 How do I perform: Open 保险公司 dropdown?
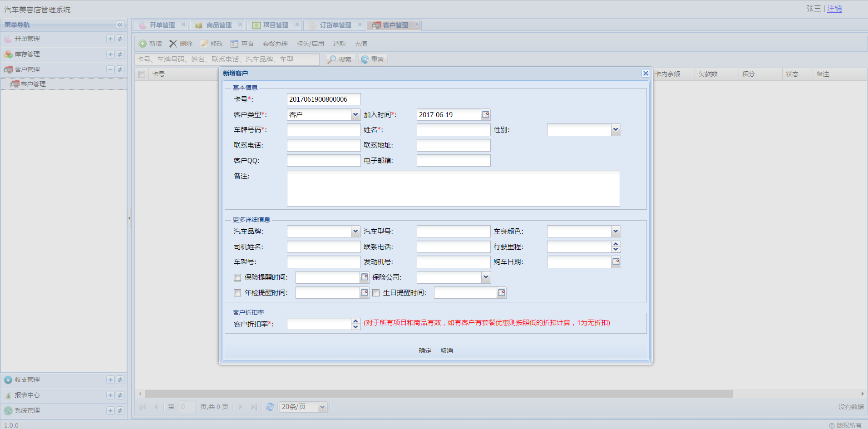[486, 277]
